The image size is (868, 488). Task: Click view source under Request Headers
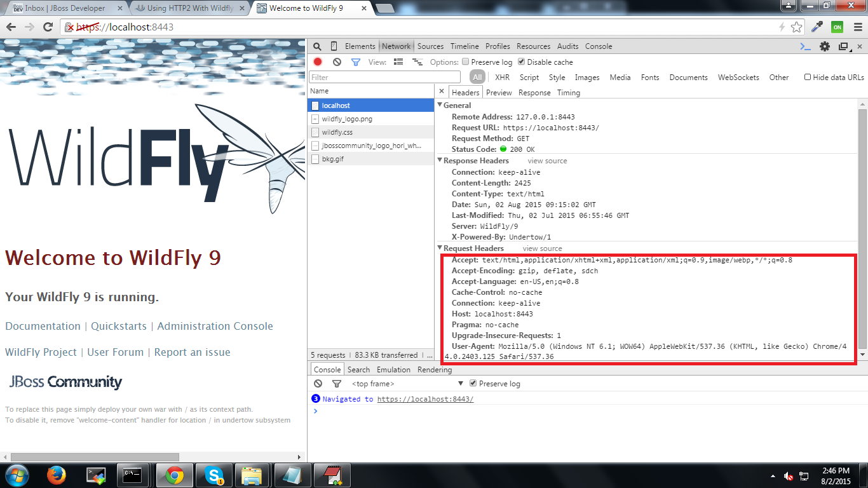[542, 248]
